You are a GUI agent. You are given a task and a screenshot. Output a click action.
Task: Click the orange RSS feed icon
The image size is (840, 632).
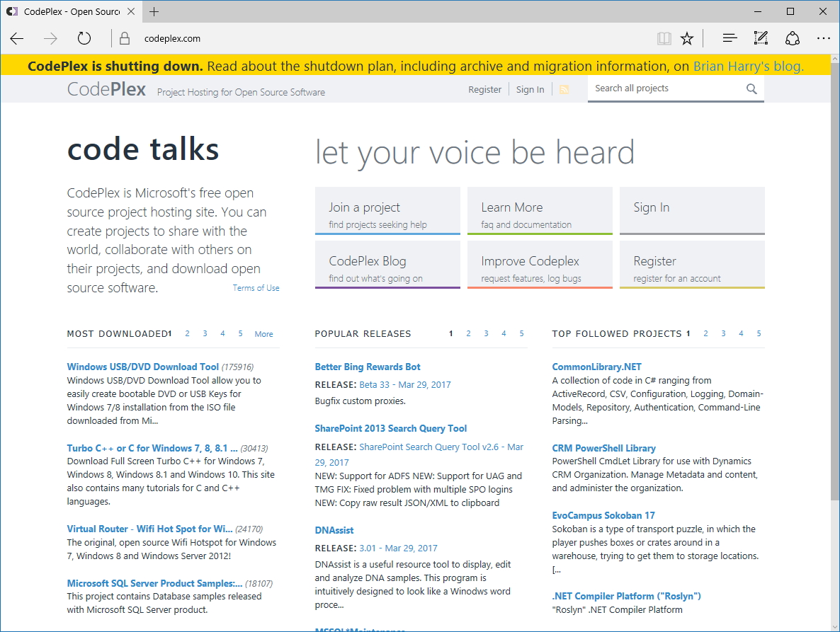pos(564,89)
